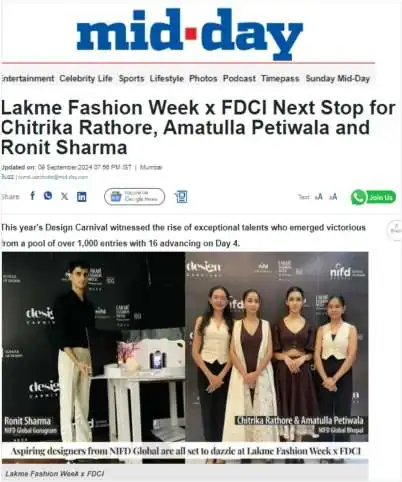
Task: Share article on LinkedIn icon
Action: pos(82,197)
